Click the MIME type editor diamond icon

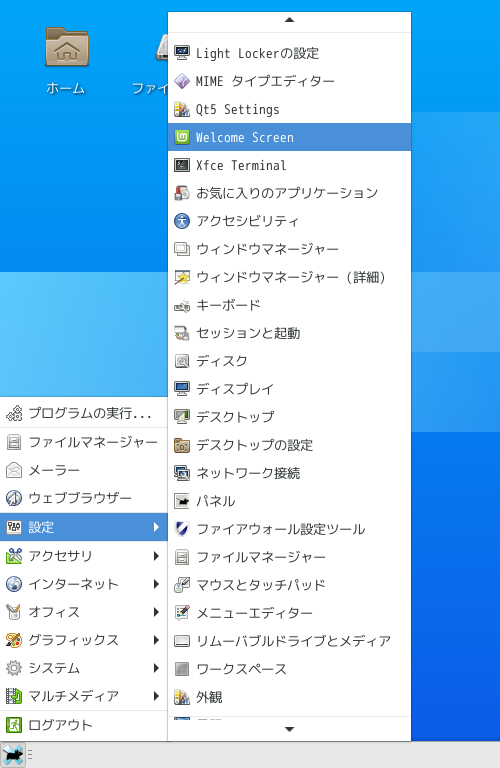coord(182,81)
